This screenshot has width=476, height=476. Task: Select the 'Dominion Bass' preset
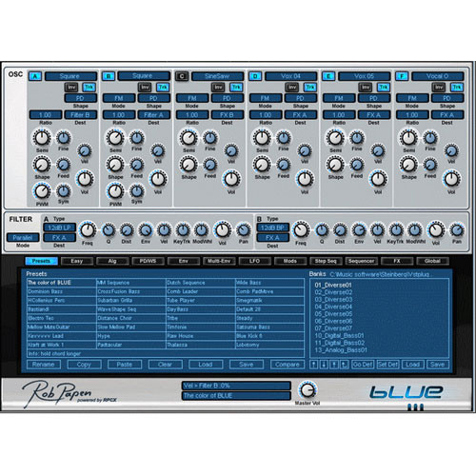62,291
